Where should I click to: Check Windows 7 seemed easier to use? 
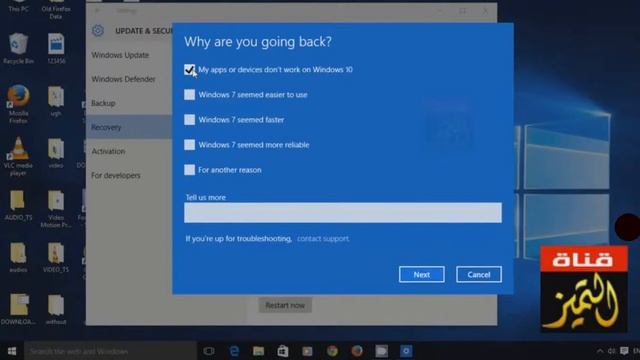[189, 95]
